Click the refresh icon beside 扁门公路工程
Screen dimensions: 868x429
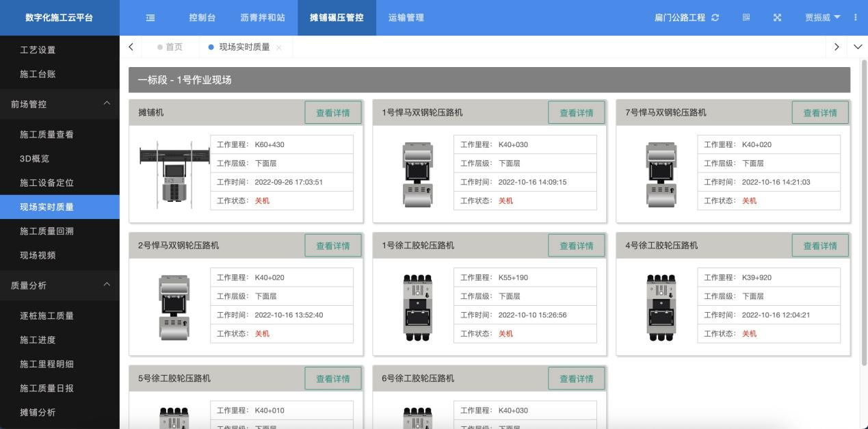(x=715, y=18)
